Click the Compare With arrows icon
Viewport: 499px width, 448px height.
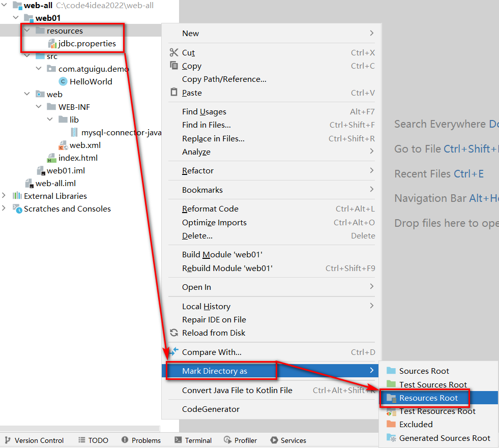[x=174, y=352]
